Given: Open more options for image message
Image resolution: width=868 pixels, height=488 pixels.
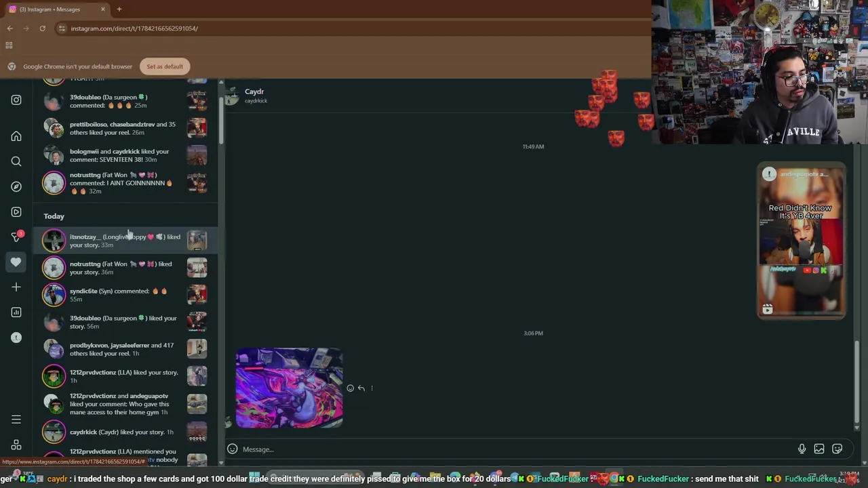Looking at the screenshot, I should pyautogui.click(x=372, y=388).
